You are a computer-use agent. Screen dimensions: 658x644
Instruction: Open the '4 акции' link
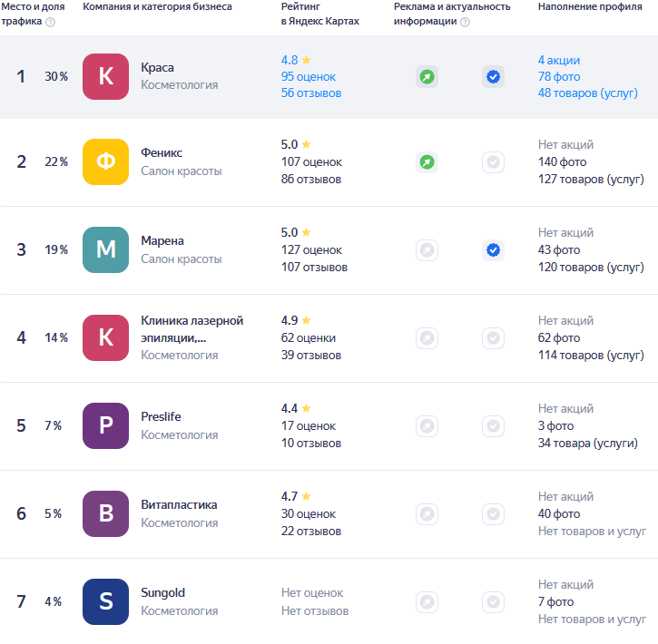coord(559,61)
